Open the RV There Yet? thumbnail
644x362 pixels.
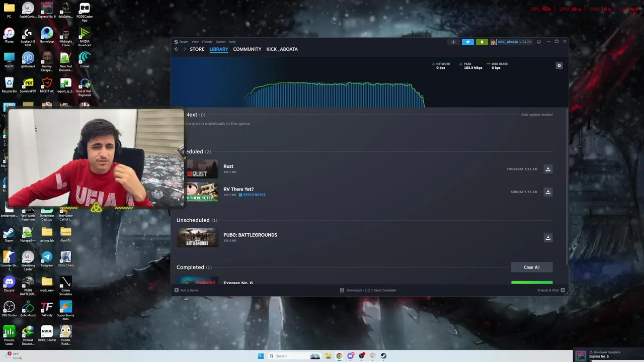tap(202, 192)
